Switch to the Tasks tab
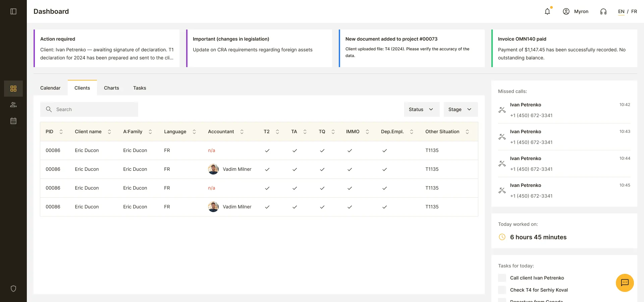 coord(140,88)
